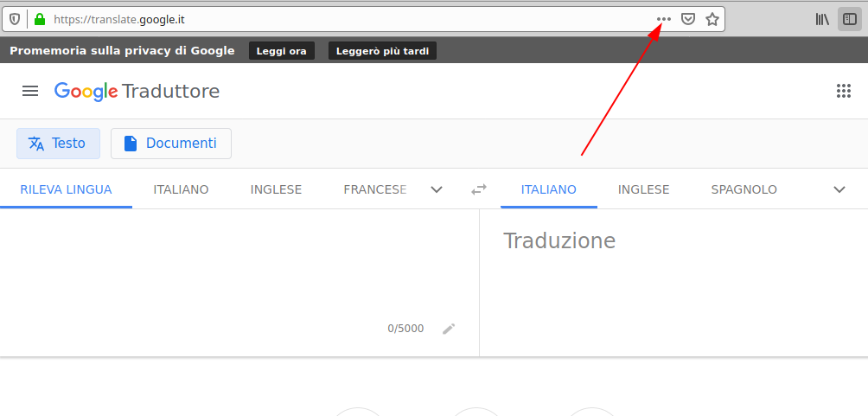Screen dimensions: 868x416
Task: Swap source and target languages
Action: click(479, 189)
